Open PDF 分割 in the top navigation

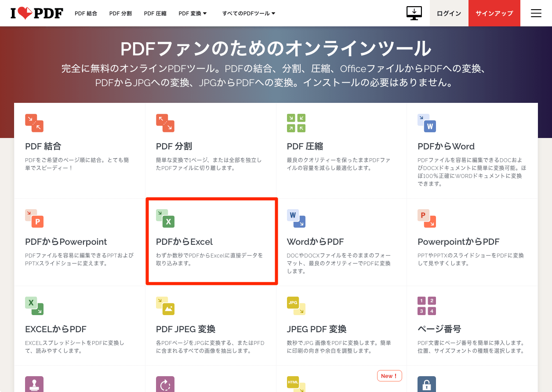coord(120,14)
